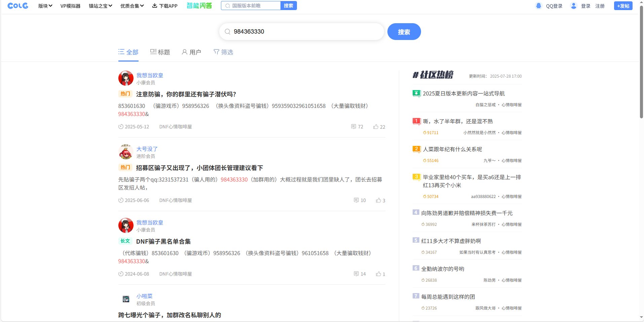Click rank 1 red badge icon
Image resolution: width=644 pixels, height=322 pixels.
416,121
